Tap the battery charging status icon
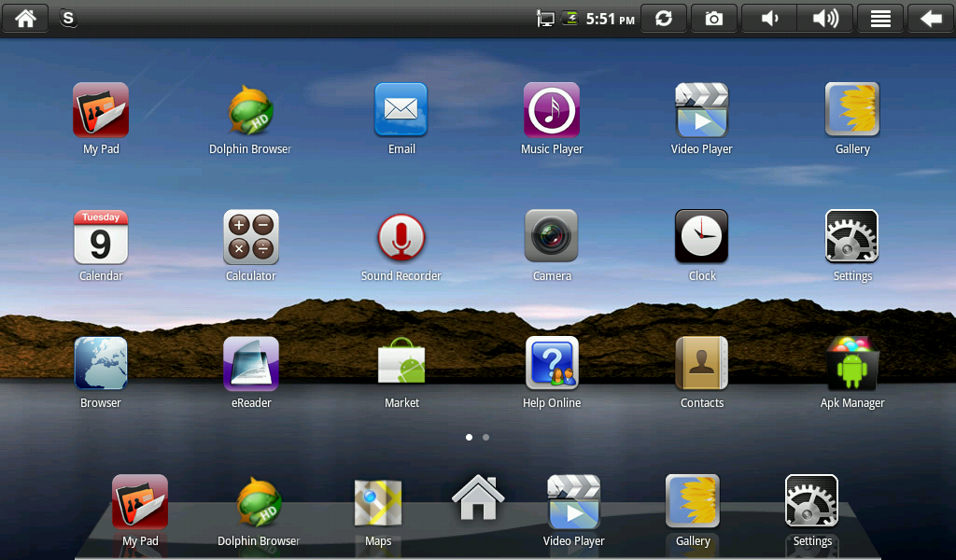The image size is (956, 560). (570, 19)
